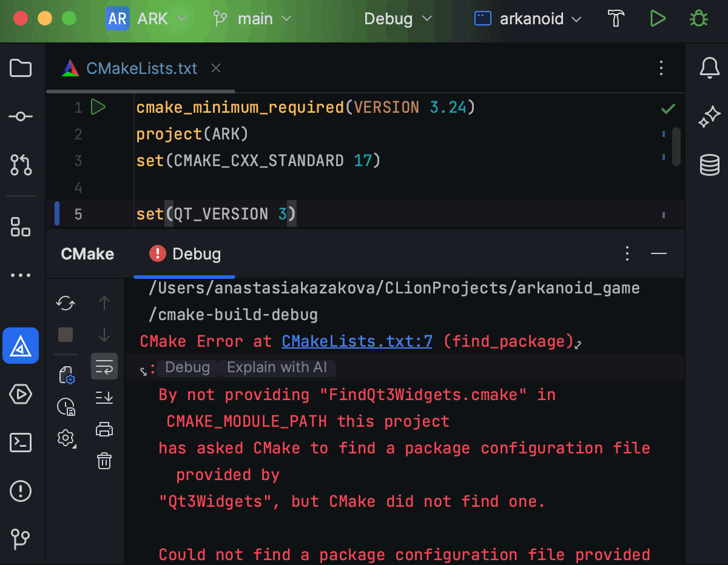Open the Pull Requests tool window
728x565 pixels.
click(x=21, y=164)
